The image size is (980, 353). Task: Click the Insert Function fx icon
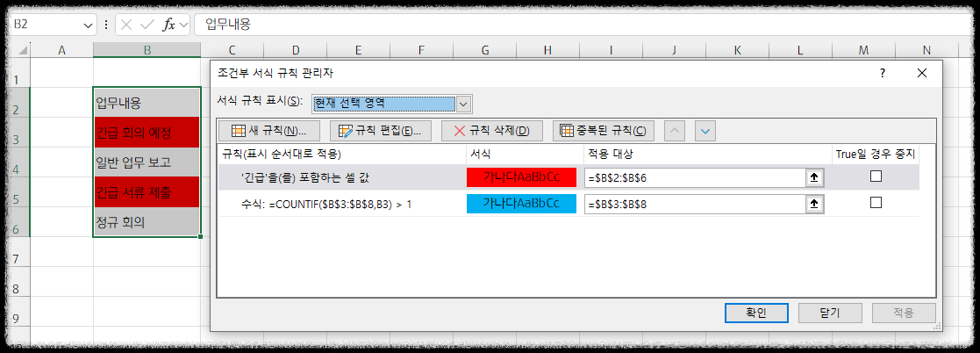coord(168,25)
